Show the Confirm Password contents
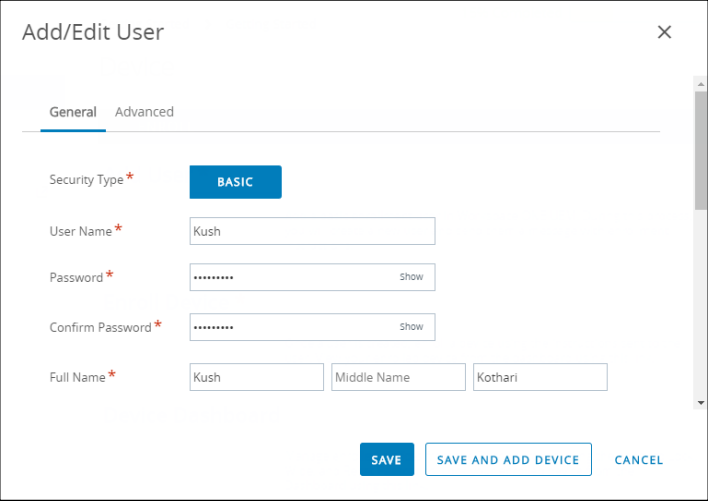Viewport: 708px width, 501px height. 411,327
